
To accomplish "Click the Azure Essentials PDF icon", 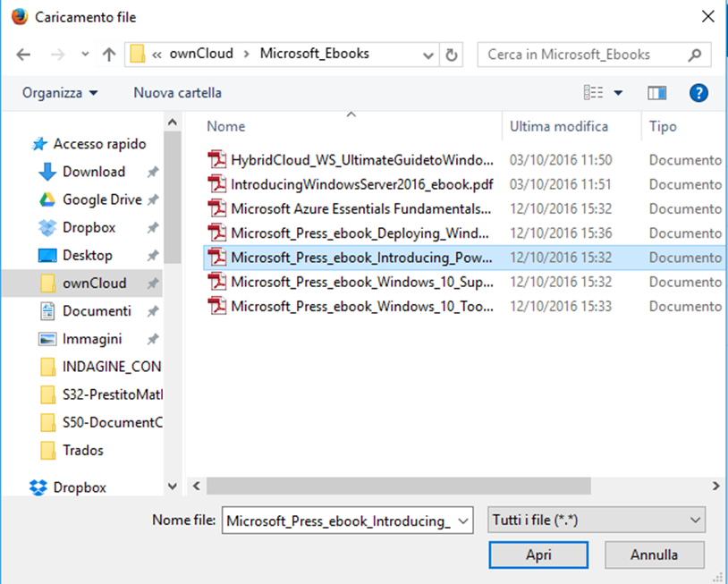I will (x=216, y=208).
